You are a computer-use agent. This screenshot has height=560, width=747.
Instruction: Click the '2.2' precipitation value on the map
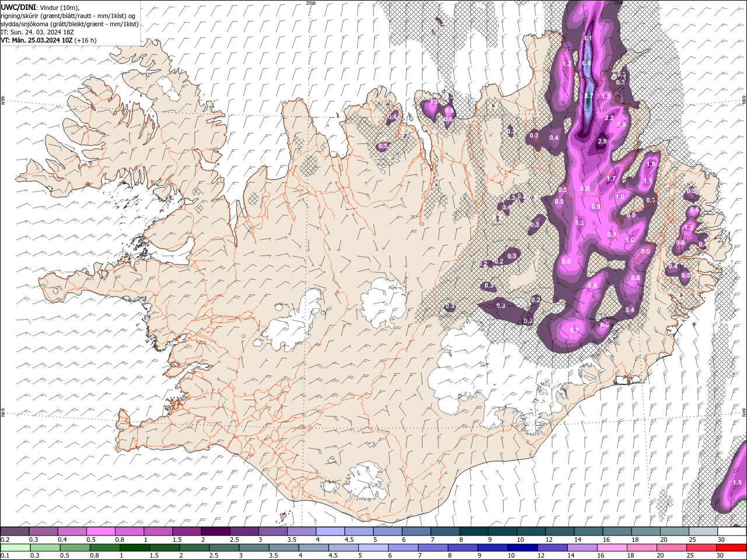pyautogui.click(x=610, y=118)
